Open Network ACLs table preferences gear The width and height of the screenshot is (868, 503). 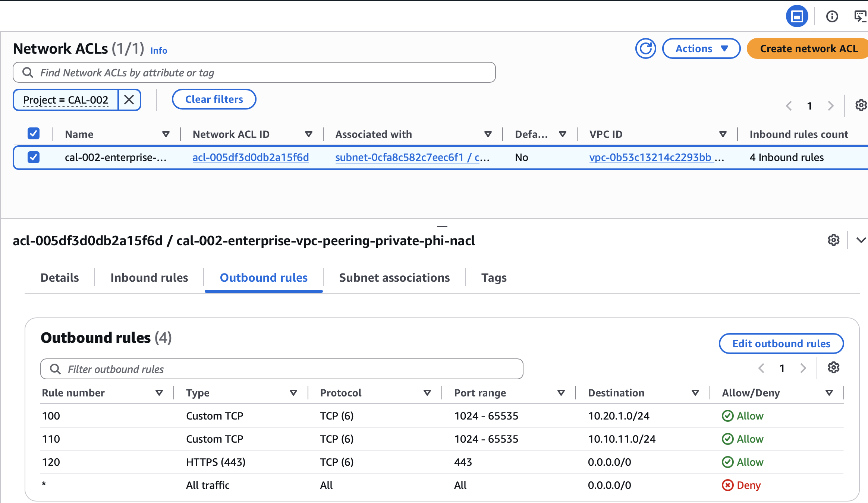click(861, 105)
